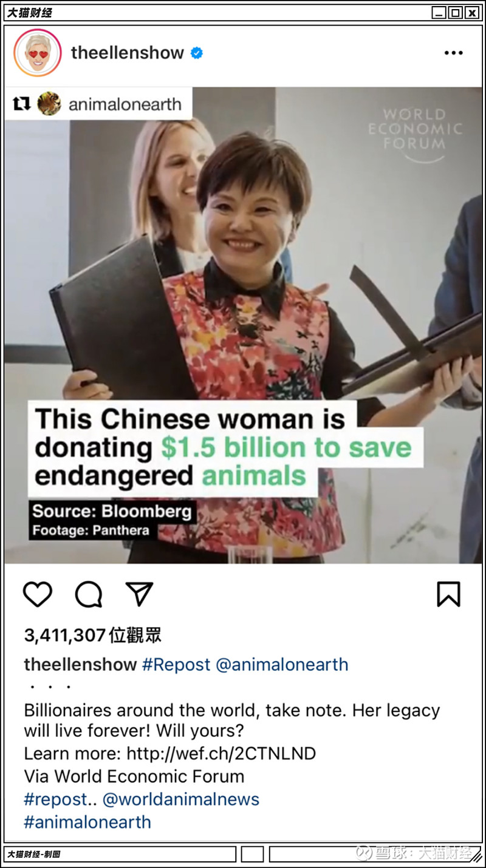Share post via paper plane icon

click(139, 594)
